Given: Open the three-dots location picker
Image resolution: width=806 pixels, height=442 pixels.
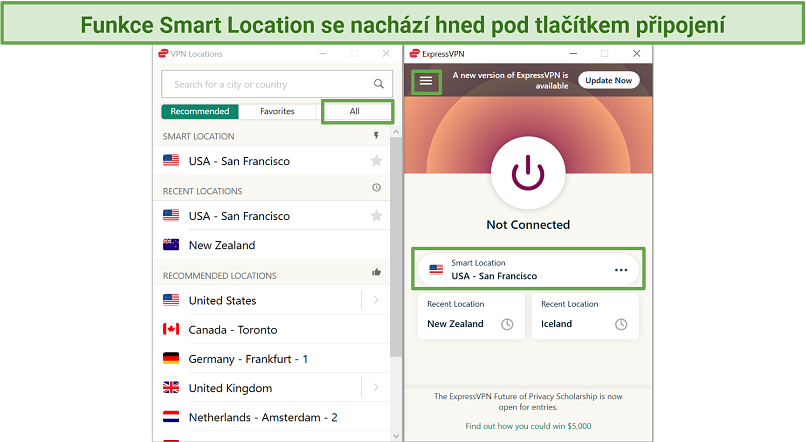Looking at the screenshot, I should (621, 270).
